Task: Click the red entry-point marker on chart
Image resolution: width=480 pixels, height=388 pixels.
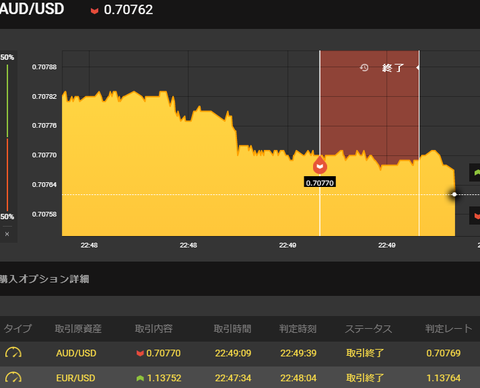Action: click(320, 165)
